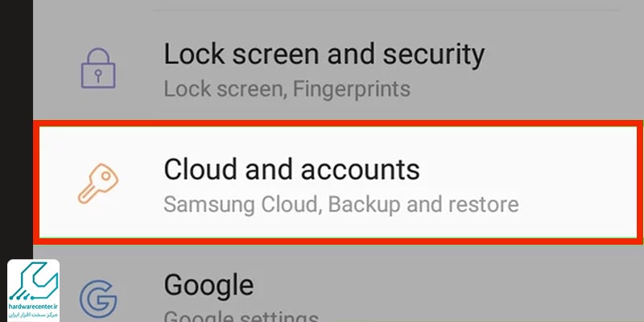644x322 pixels.
Task: Tap the 'Google settings' subtitle text
Action: click(241, 316)
